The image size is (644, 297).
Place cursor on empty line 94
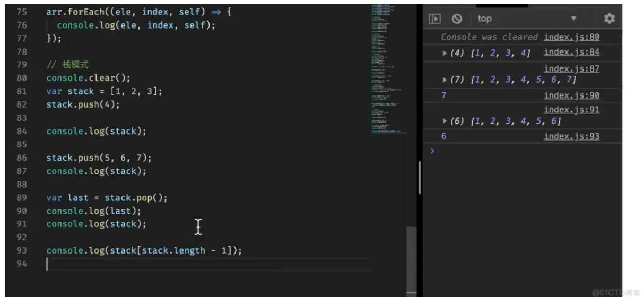point(207,264)
